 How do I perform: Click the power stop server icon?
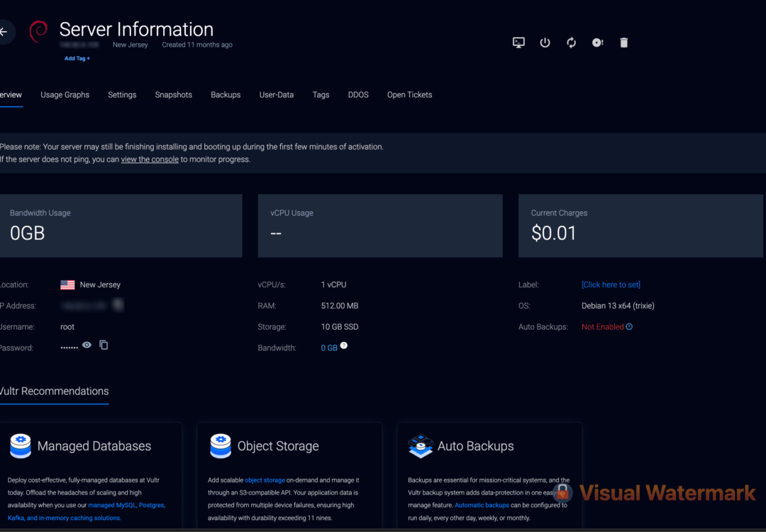[x=545, y=43]
